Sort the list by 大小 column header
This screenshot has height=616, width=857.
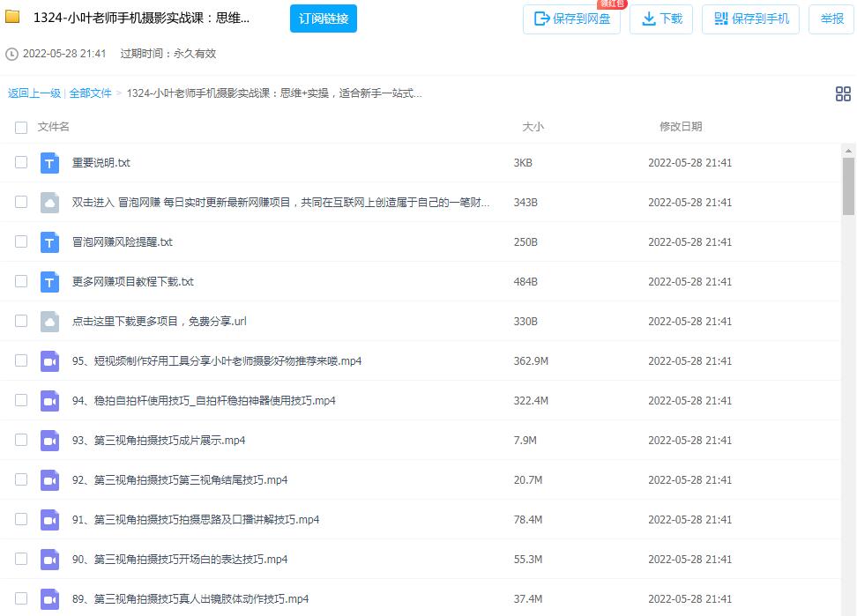click(x=533, y=127)
